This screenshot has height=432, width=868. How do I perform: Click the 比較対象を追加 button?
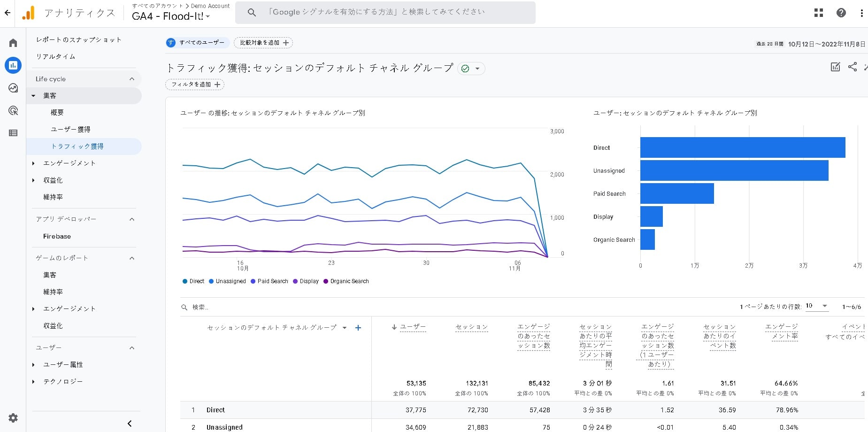263,43
